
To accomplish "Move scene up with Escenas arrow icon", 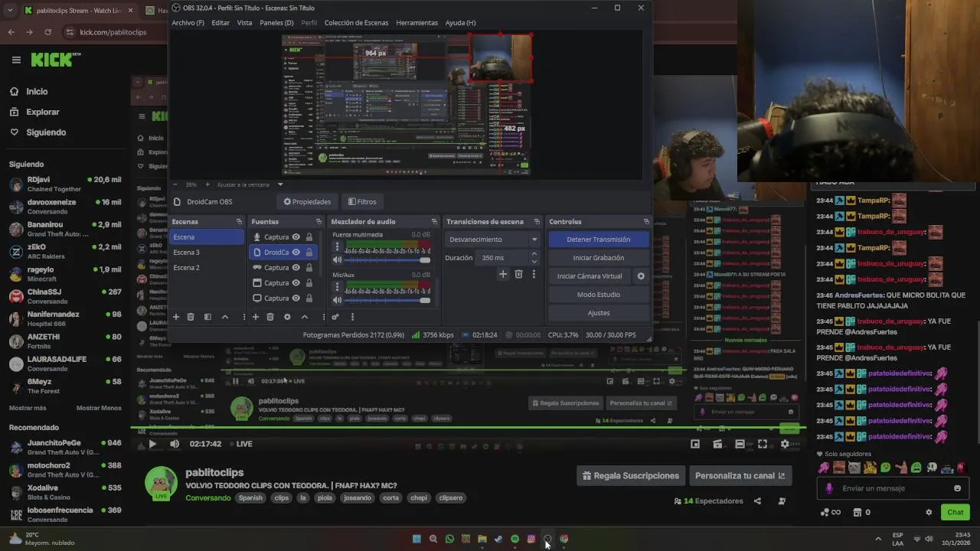I will pyautogui.click(x=224, y=317).
